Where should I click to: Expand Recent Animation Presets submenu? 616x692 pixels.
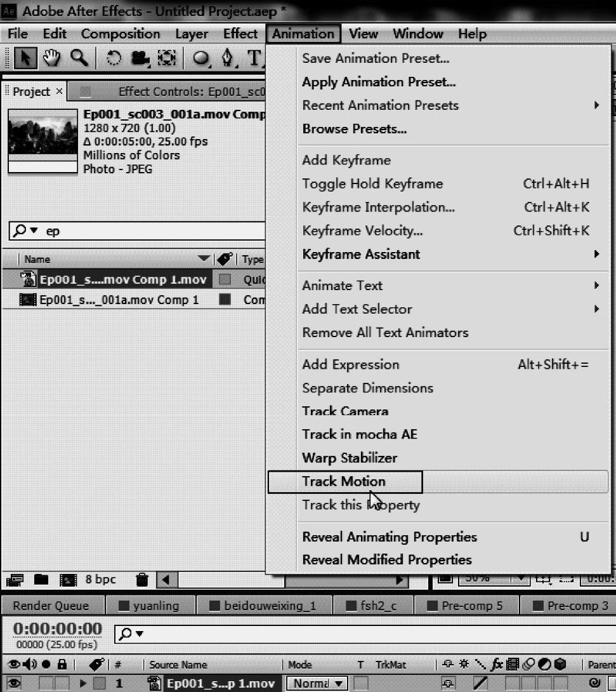click(596, 105)
